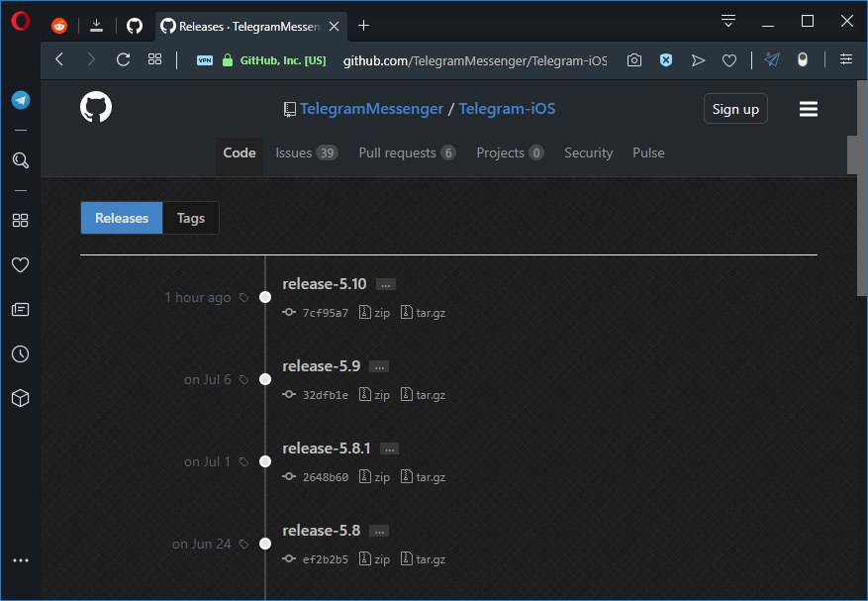Select the Releases view button
The image size is (868, 601).
point(121,218)
